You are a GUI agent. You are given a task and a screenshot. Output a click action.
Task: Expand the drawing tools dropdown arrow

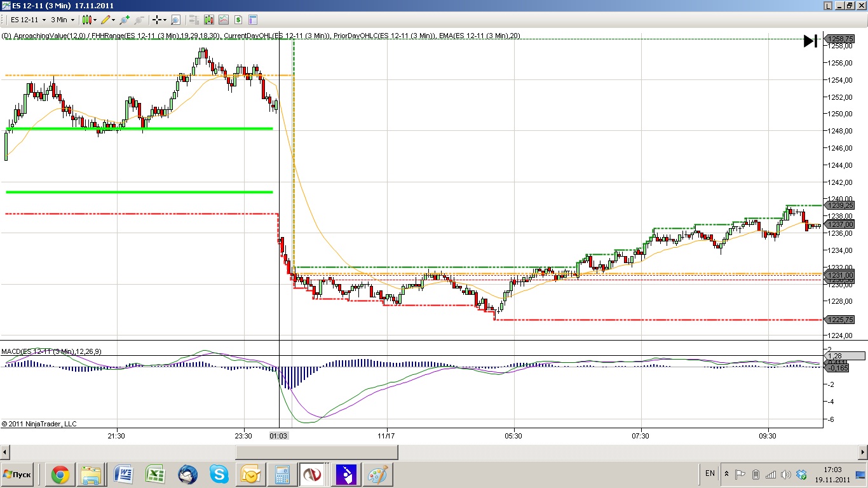click(x=113, y=20)
